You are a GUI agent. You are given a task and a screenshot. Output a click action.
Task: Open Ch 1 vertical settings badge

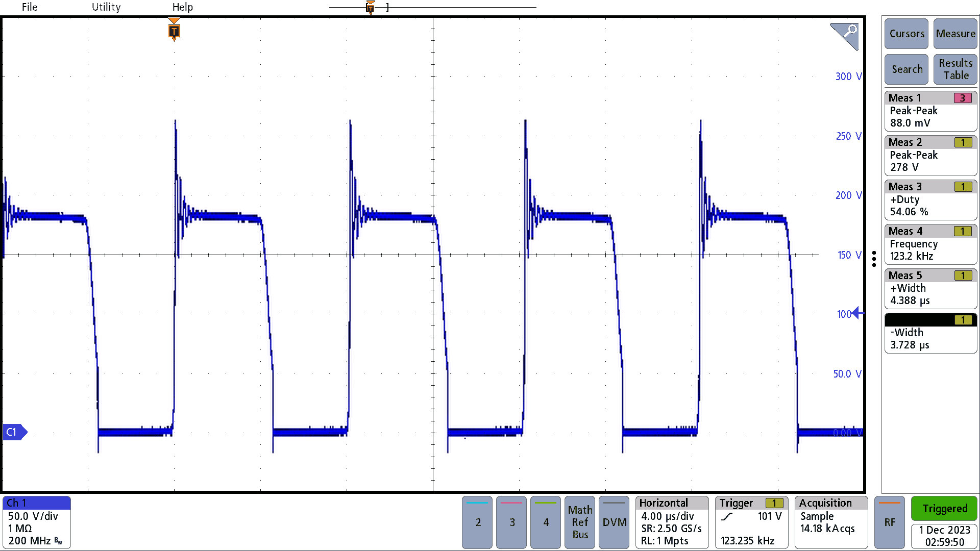click(x=36, y=522)
